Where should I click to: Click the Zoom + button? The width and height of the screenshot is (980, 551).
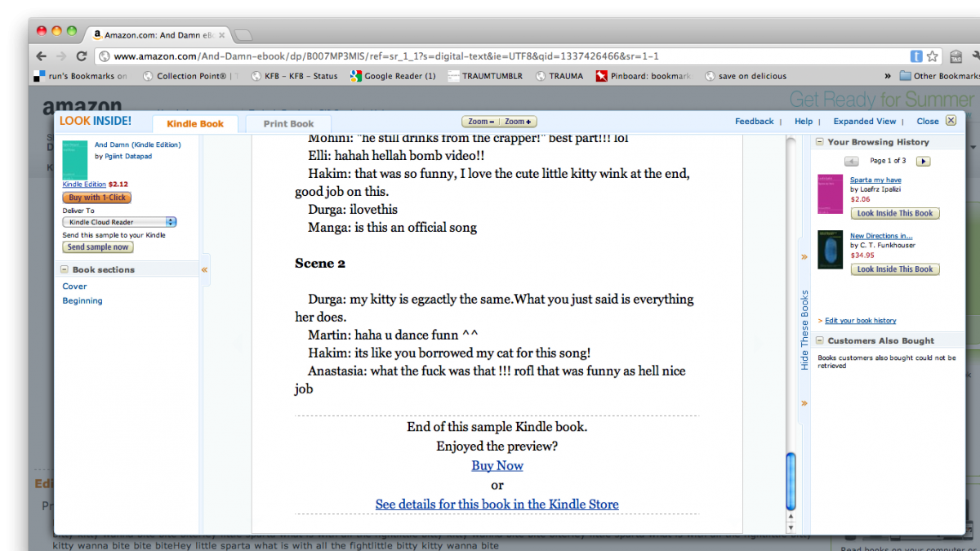click(x=518, y=122)
